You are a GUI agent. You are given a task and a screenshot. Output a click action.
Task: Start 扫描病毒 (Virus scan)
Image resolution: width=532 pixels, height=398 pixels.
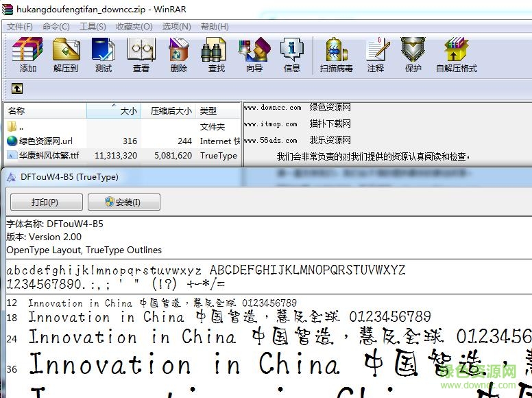click(336, 55)
